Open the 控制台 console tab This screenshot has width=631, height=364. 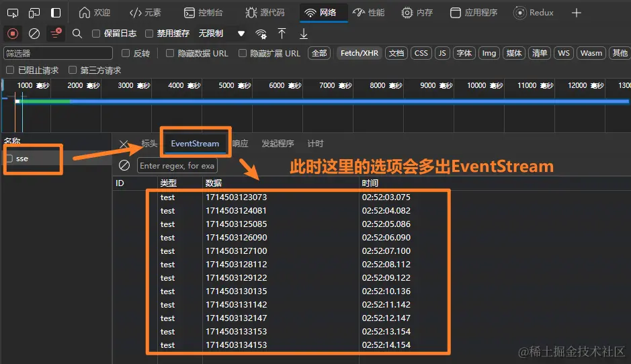[203, 13]
